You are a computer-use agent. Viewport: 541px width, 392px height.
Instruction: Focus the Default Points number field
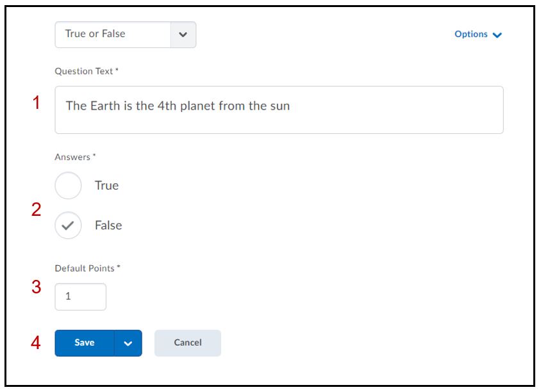81,297
